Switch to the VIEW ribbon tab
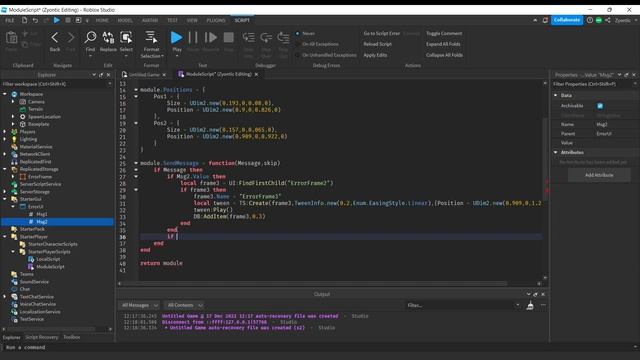Screen dimensions: 640x360 click(x=192, y=20)
